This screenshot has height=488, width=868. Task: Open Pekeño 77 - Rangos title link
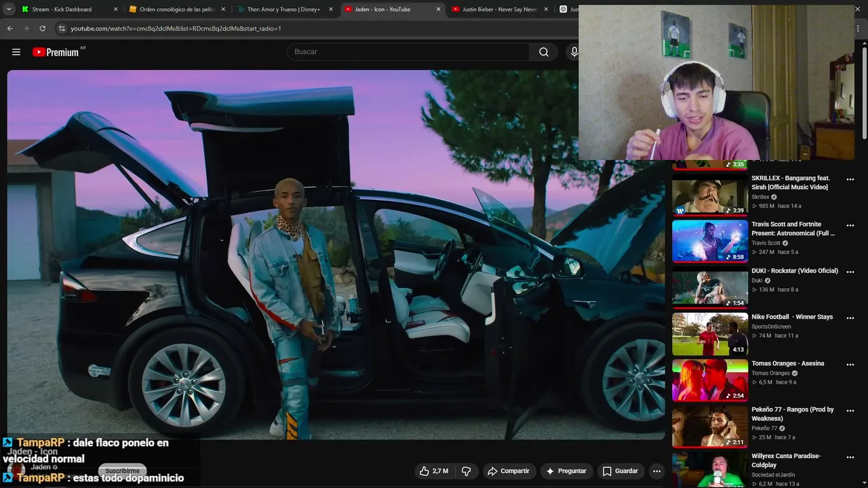[793, 414]
